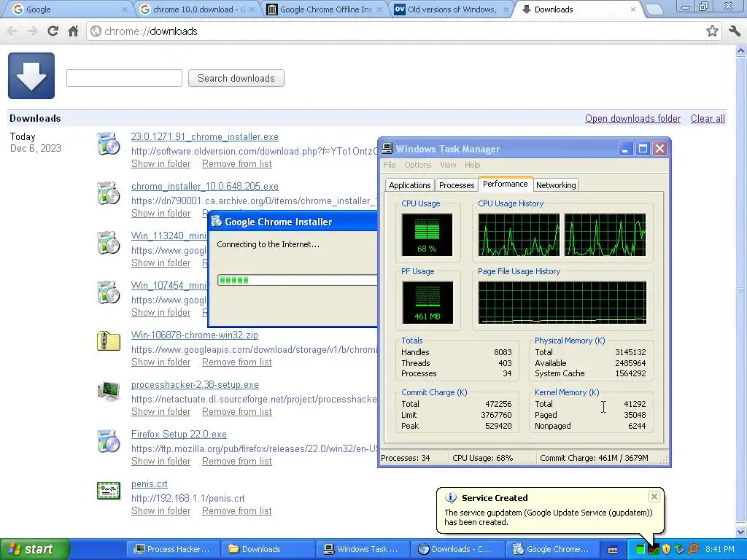Click Show in folder under processhacker-2.38-setup.exe
747x560 pixels.
(160, 411)
